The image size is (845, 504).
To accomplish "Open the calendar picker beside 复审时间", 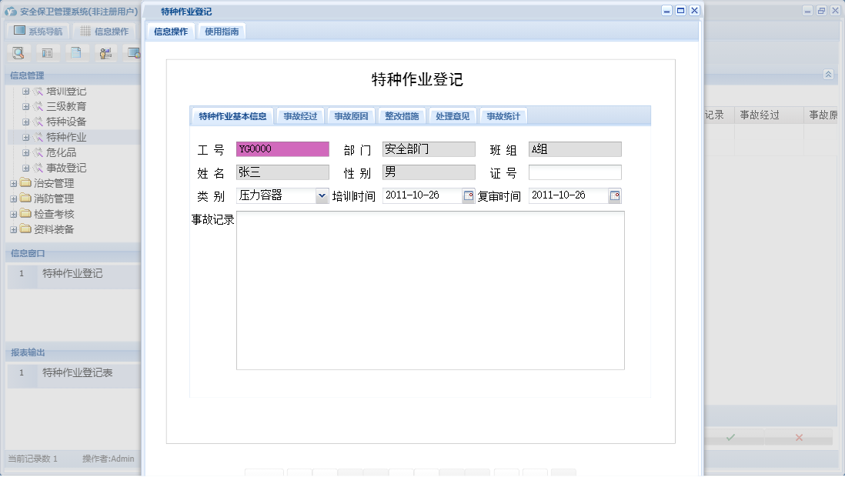I will (x=616, y=195).
